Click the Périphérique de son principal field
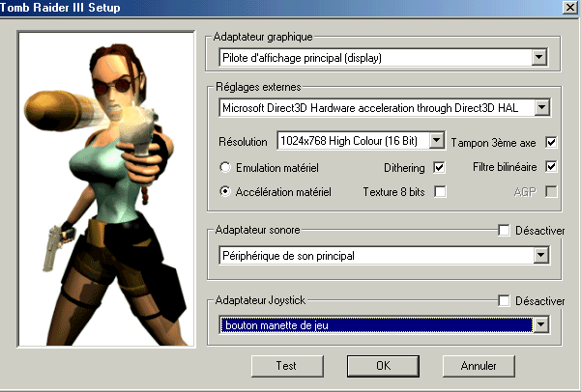This screenshot has width=581, height=392. pos(384,256)
